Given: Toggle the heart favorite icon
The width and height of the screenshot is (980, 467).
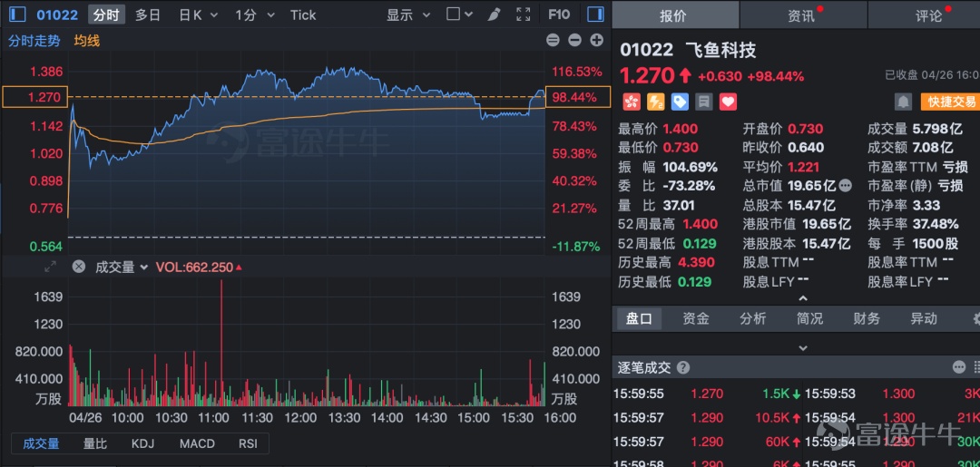Looking at the screenshot, I should click(x=728, y=102).
